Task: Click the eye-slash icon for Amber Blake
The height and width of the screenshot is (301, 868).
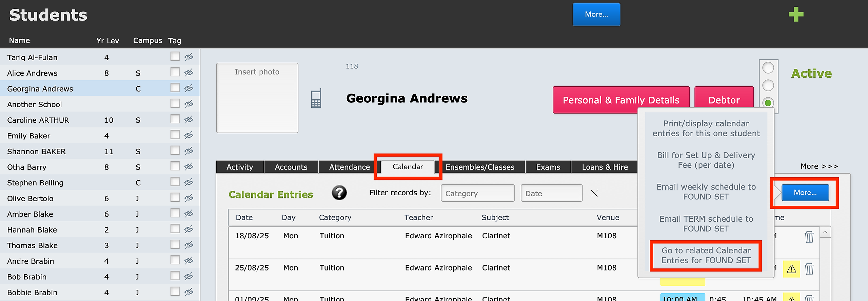Action: click(x=189, y=213)
